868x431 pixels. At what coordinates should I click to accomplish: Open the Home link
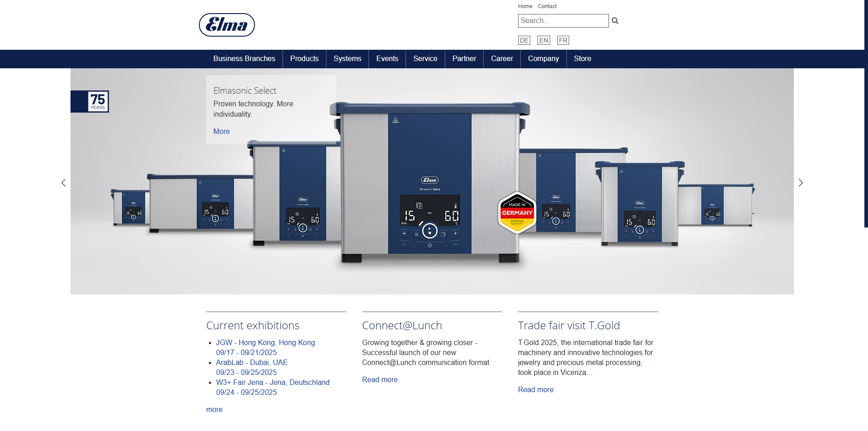pyautogui.click(x=525, y=6)
